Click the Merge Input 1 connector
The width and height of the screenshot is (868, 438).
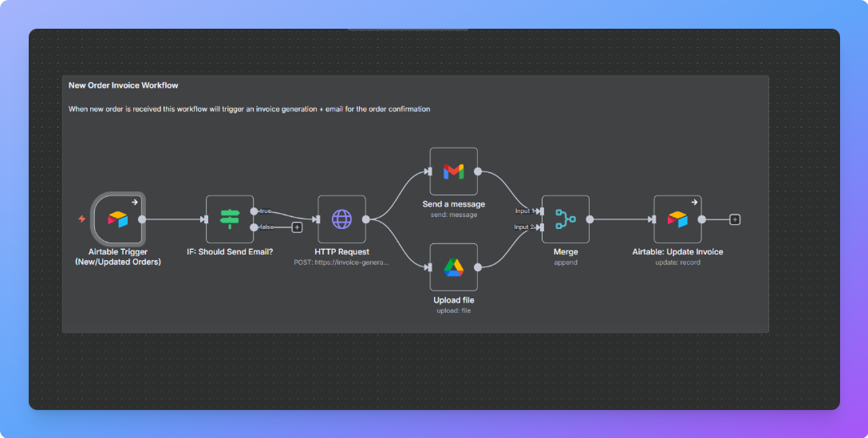coord(542,211)
